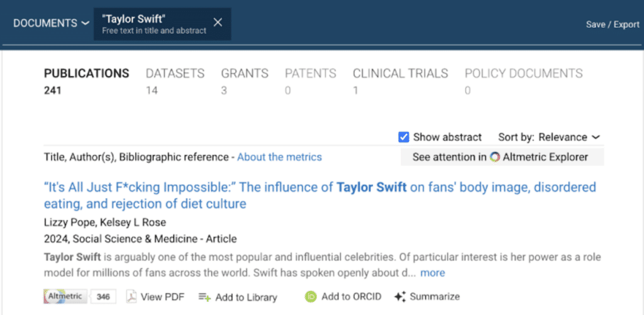Expand the abstract with the more link
Viewport: 644px width, 315px height.
click(x=433, y=273)
